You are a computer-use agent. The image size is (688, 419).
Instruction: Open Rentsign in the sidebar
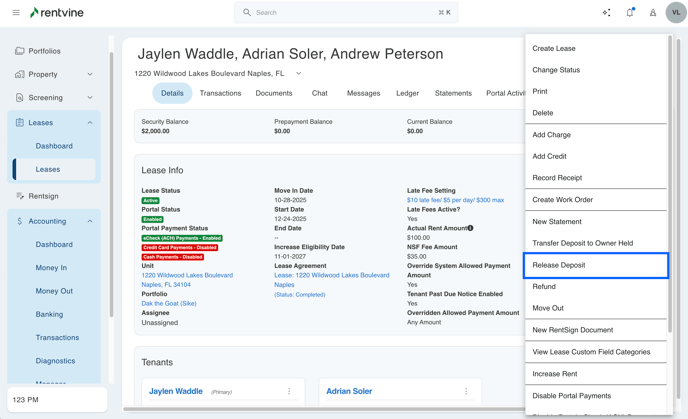click(44, 196)
